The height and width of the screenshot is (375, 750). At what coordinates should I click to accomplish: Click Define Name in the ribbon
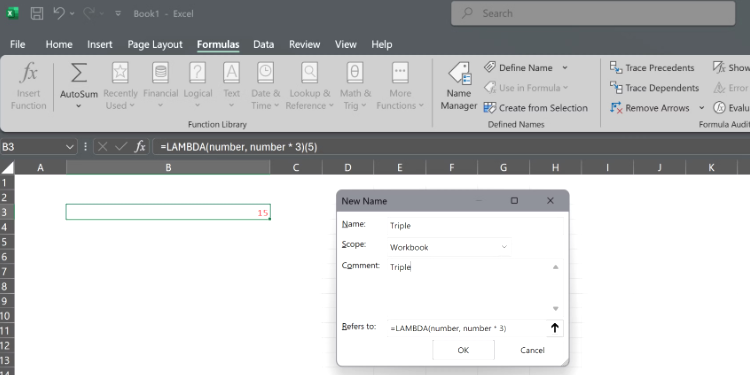coord(519,68)
